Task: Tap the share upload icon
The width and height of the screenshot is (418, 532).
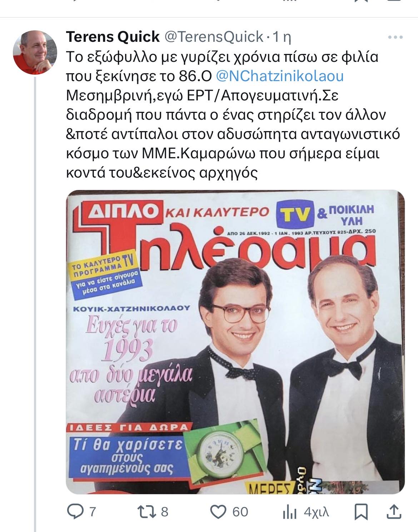Action: pos(394,512)
